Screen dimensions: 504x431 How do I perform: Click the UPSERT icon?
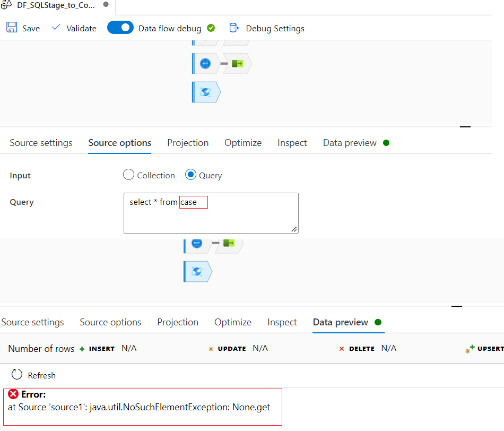pyautogui.click(x=470, y=349)
